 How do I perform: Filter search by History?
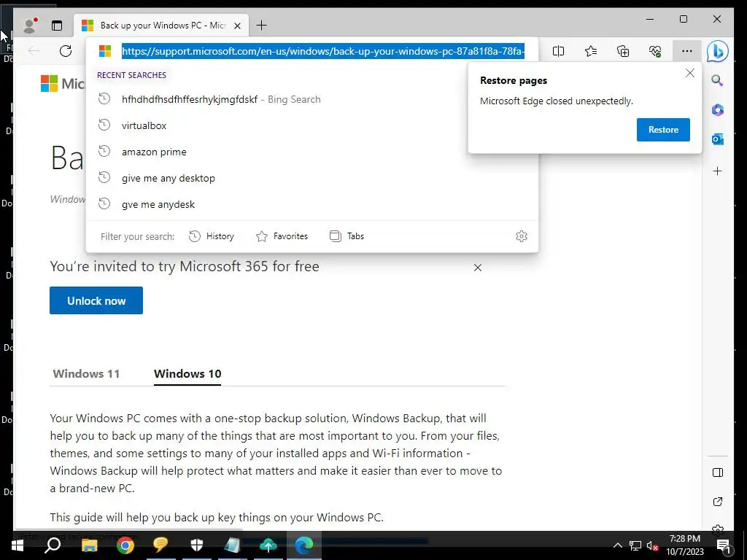(x=212, y=236)
